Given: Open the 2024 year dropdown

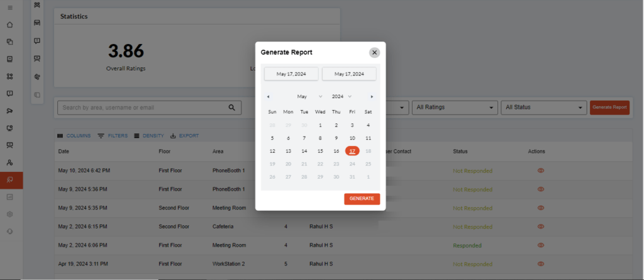Looking at the screenshot, I should pos(341,97).
